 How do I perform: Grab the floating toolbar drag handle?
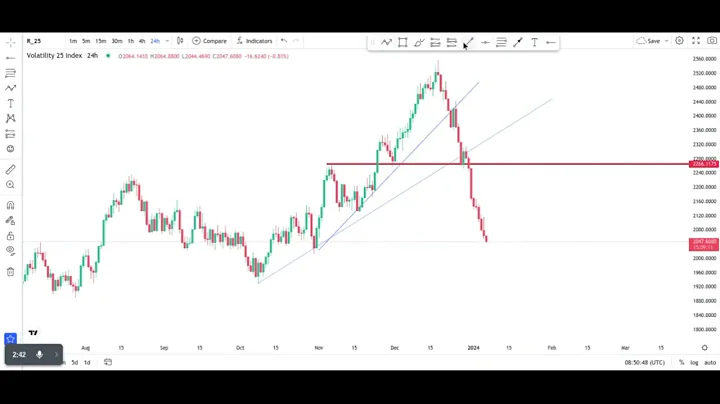[x=372, y=43]
